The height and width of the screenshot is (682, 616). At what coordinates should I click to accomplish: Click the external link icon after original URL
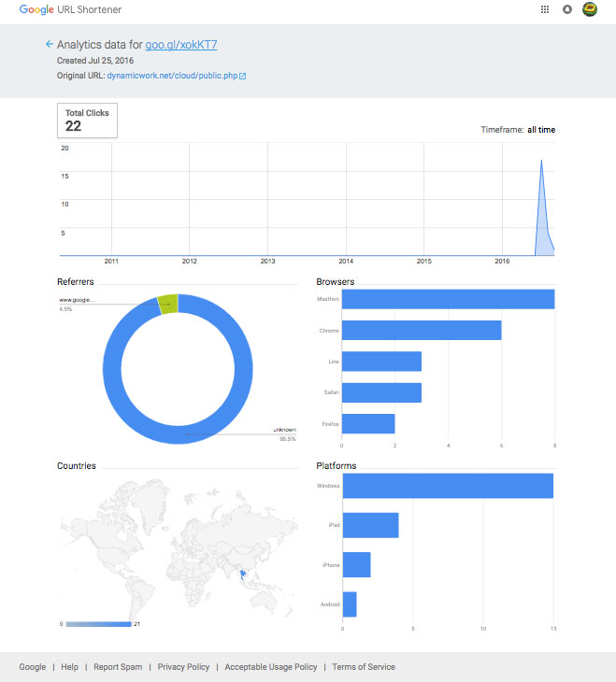tap(243, 76)
